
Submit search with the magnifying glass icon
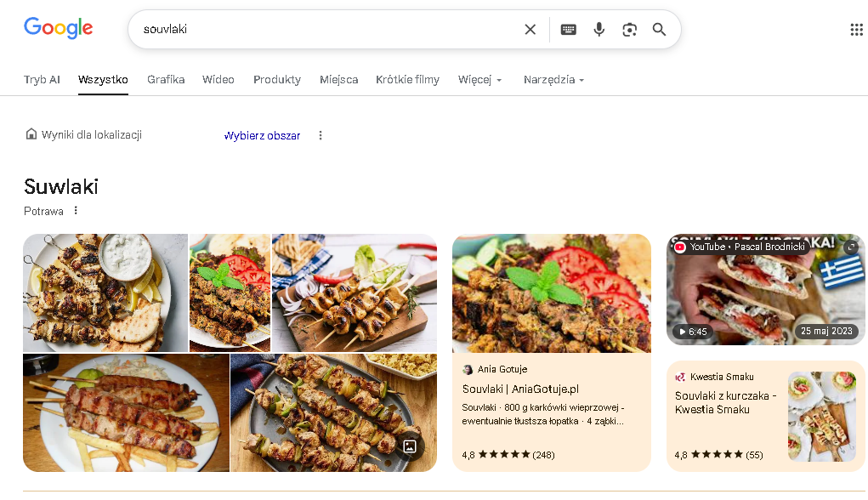pyautogui.click(x=659, y=30)
